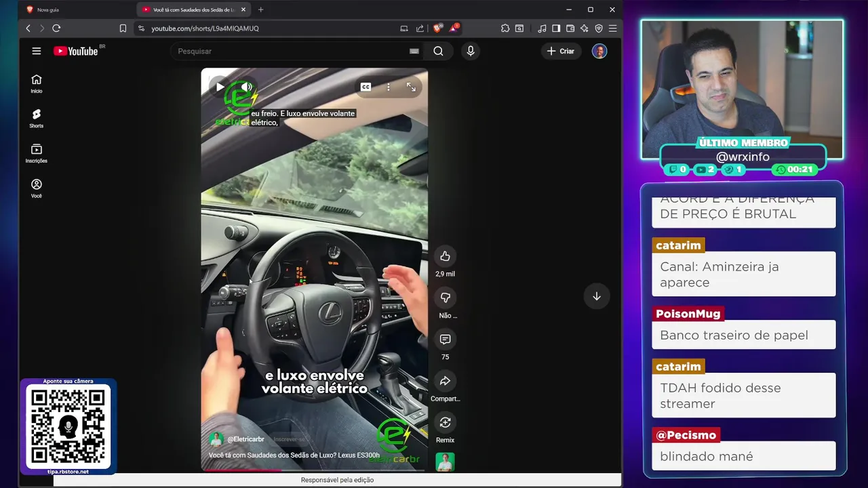Click the chat message 'Banco traseiro de papel'
This screenshot has width=868, height=488.
pyautogui.click(x=743, y=335)
